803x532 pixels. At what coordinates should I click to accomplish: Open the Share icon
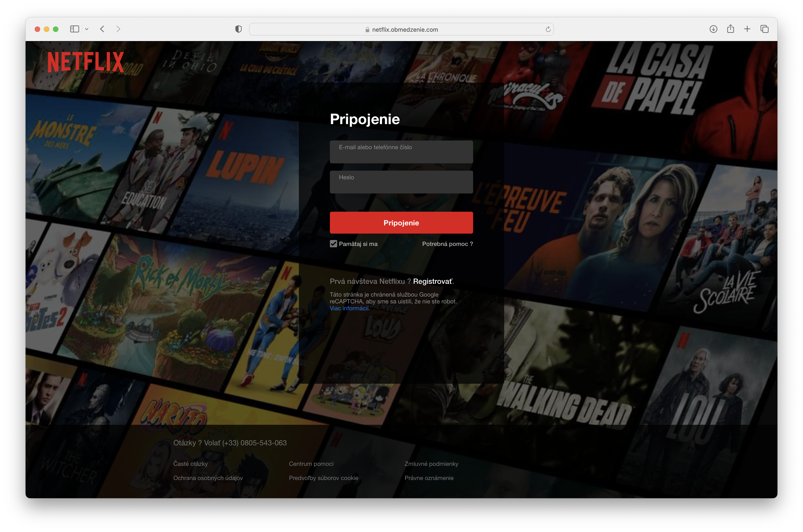coord(730,29)
